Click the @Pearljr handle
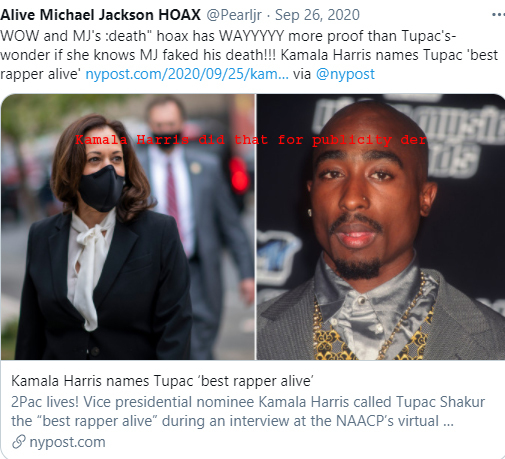Image resolution: width=505 pixels, height=459 pixels. coord(234,15)
